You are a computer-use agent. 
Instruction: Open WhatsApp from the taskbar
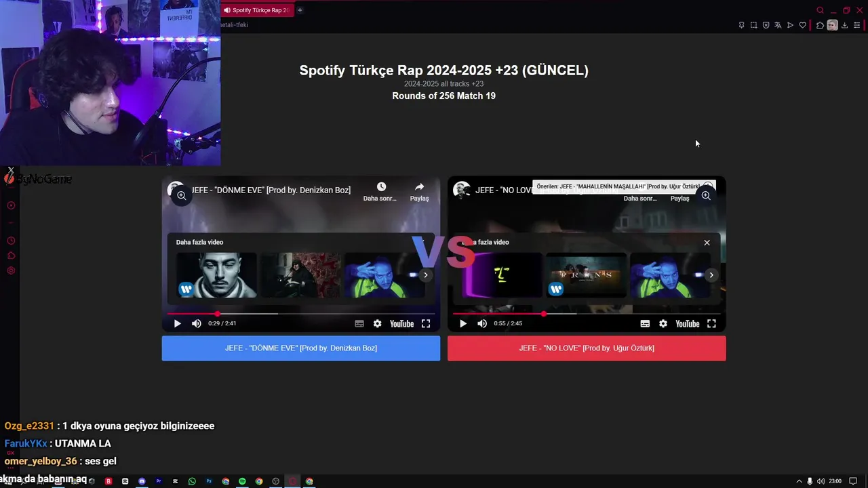(x=192, y=481)
